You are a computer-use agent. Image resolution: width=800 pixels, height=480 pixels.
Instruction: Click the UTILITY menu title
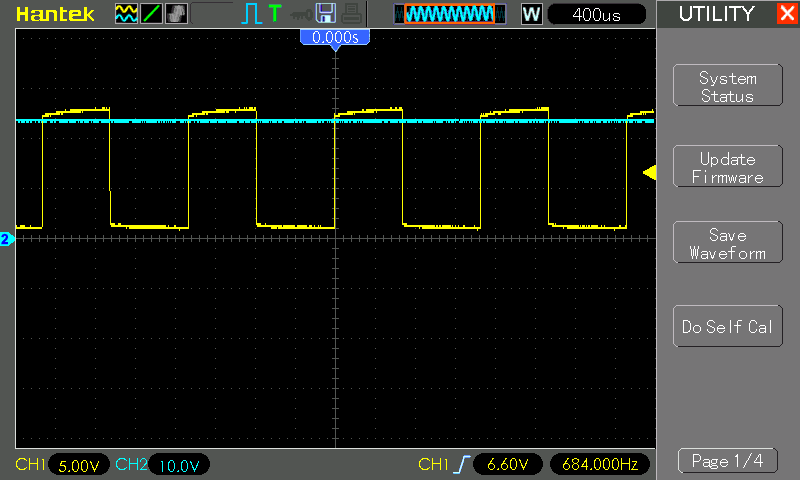(716, 14)
